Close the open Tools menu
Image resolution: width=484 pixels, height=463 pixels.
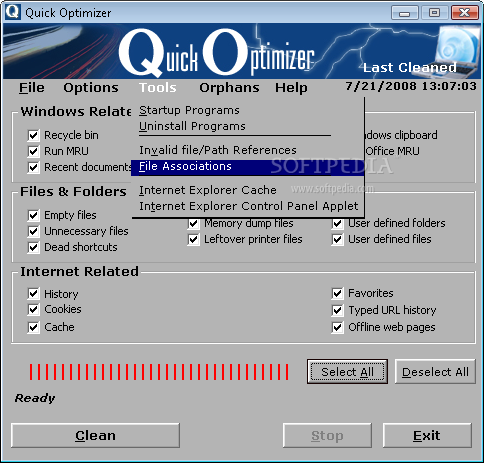pyautogui.click(x=157, y=88)
